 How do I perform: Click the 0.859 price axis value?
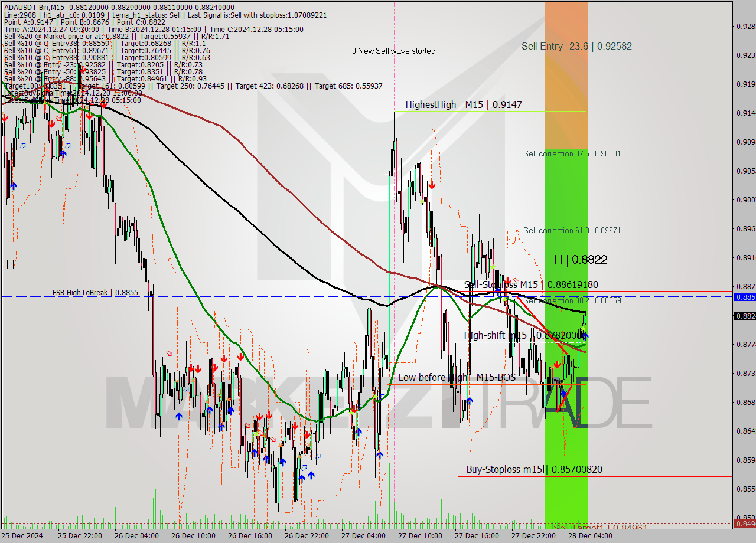tap(745, 460)
